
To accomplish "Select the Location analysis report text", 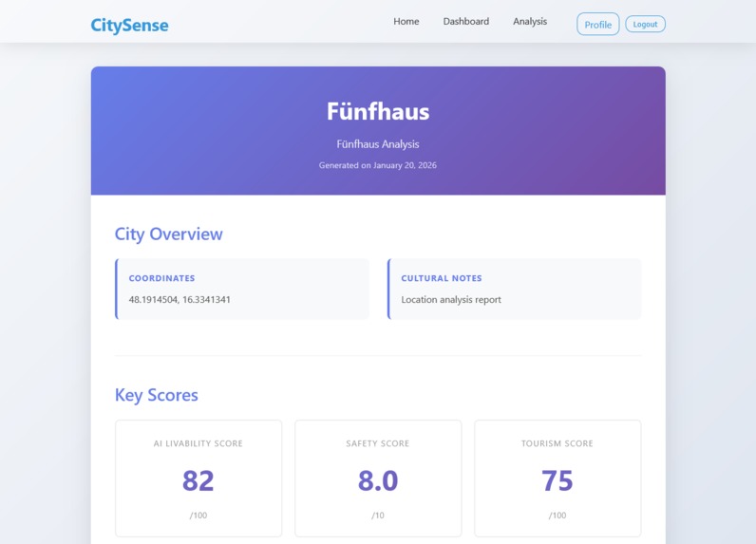I will [451, 300].
